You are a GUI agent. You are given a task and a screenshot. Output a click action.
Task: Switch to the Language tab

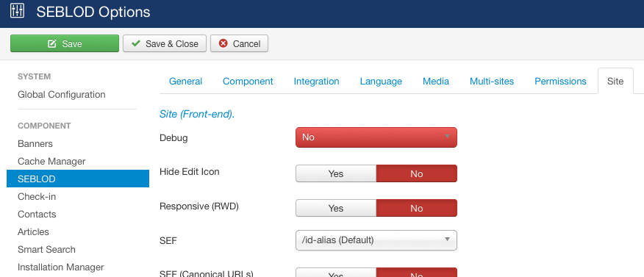tap(381, 82)
